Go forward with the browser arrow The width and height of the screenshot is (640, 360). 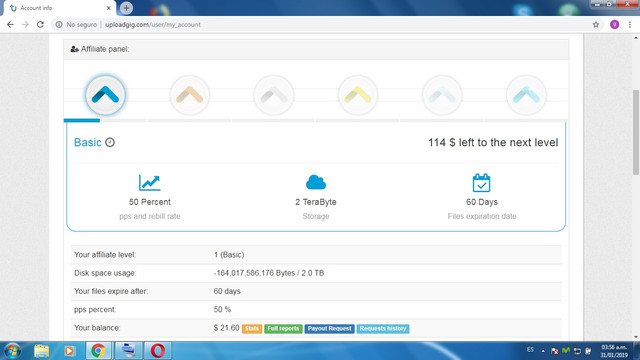(x=25, y=24)
